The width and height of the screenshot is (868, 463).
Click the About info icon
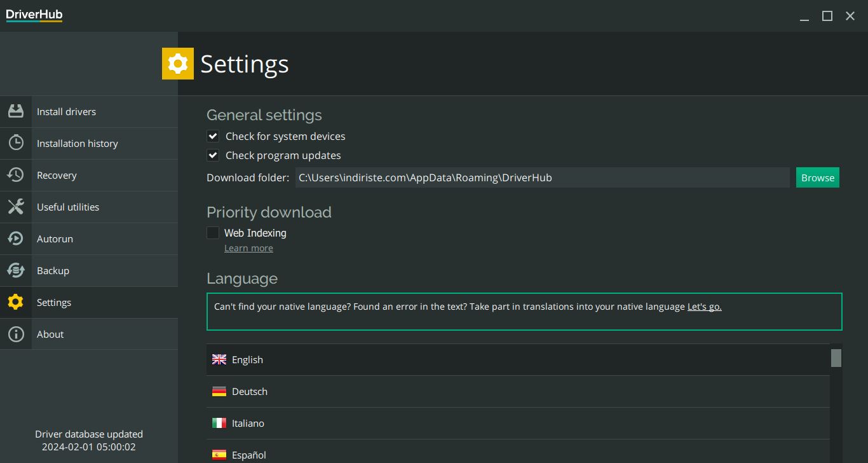16,334
